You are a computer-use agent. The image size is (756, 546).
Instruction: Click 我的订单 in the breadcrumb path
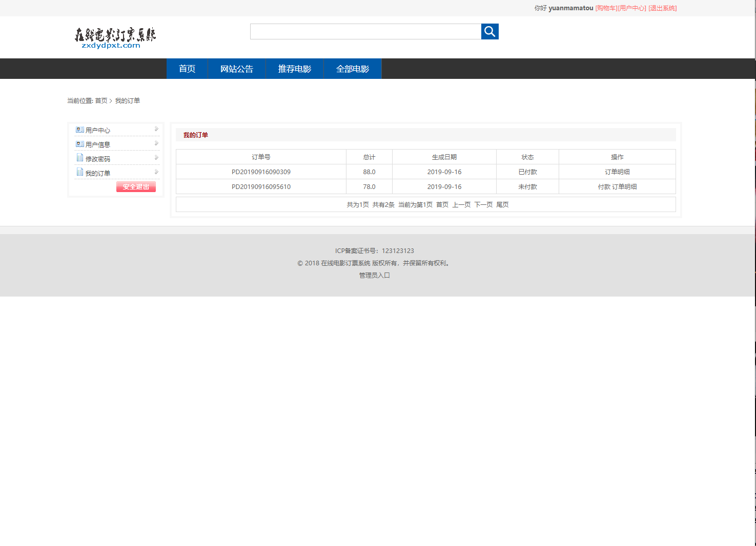coord(128,101)
